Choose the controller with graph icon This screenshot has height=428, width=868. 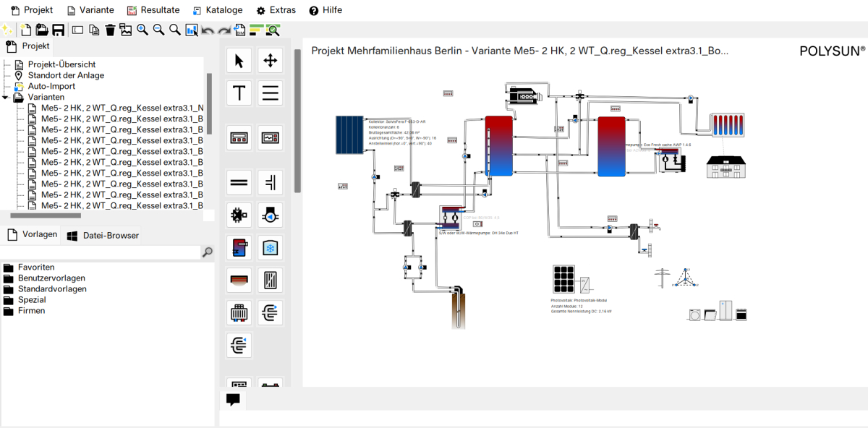[271, 137]
